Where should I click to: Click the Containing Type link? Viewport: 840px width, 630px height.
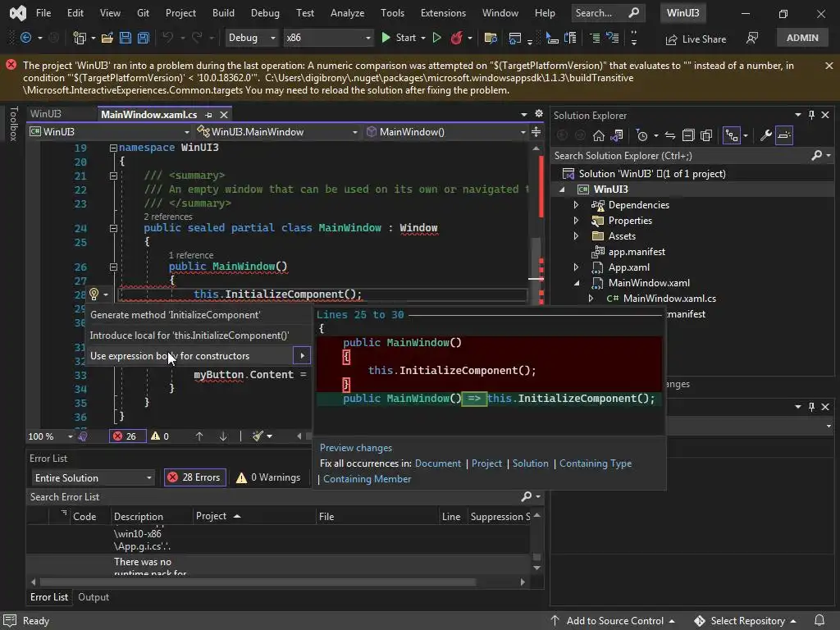pyautogui.click(x=596, y=463)
